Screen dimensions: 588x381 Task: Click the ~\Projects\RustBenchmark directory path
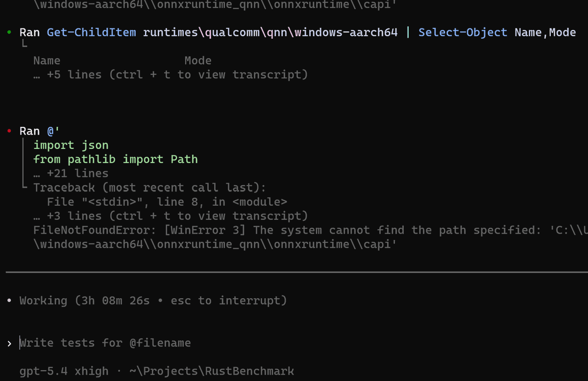point(212,371)
